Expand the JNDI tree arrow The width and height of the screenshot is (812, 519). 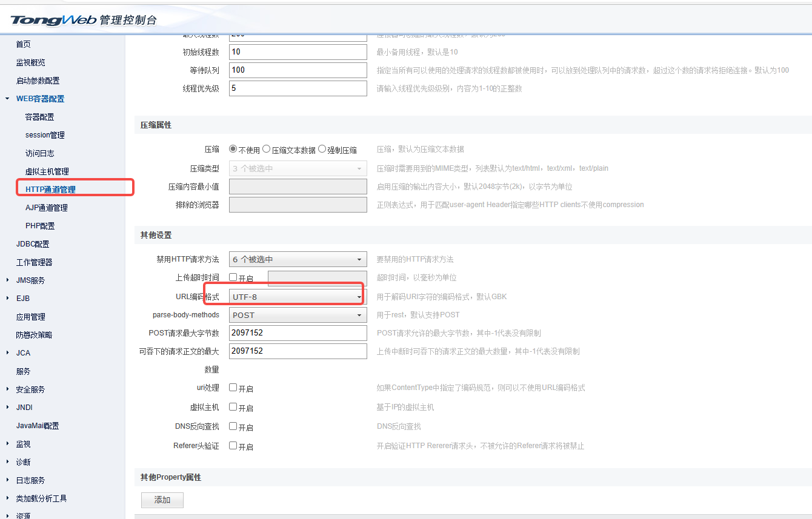(7, 408)
